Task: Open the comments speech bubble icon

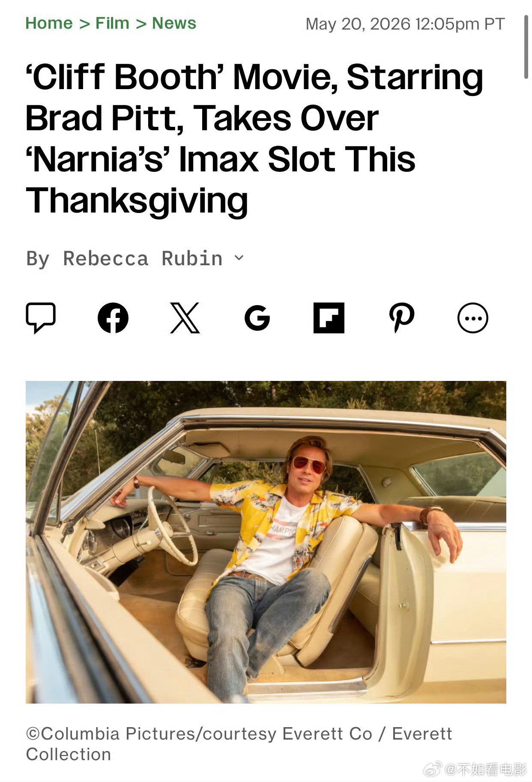Action: point(41,318)
